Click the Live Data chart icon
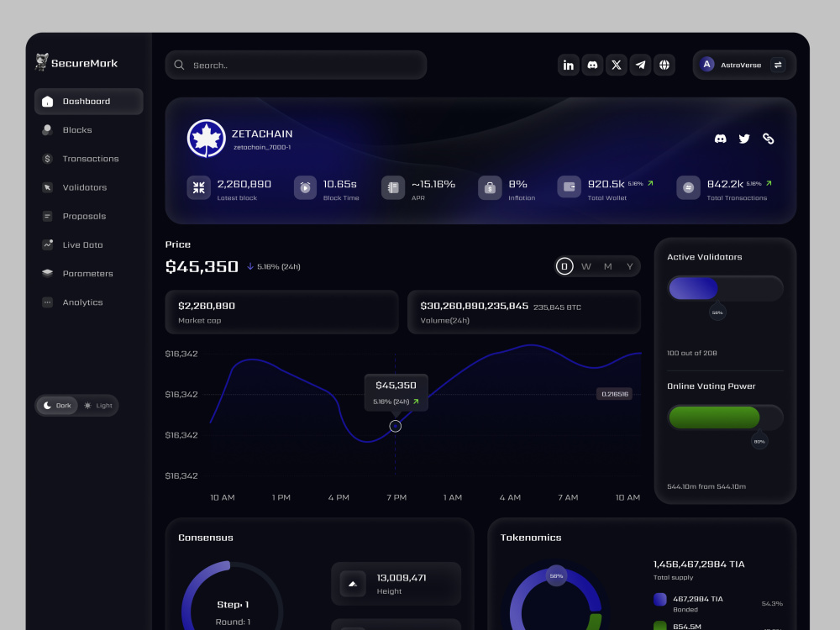 [x=47, y=244]
